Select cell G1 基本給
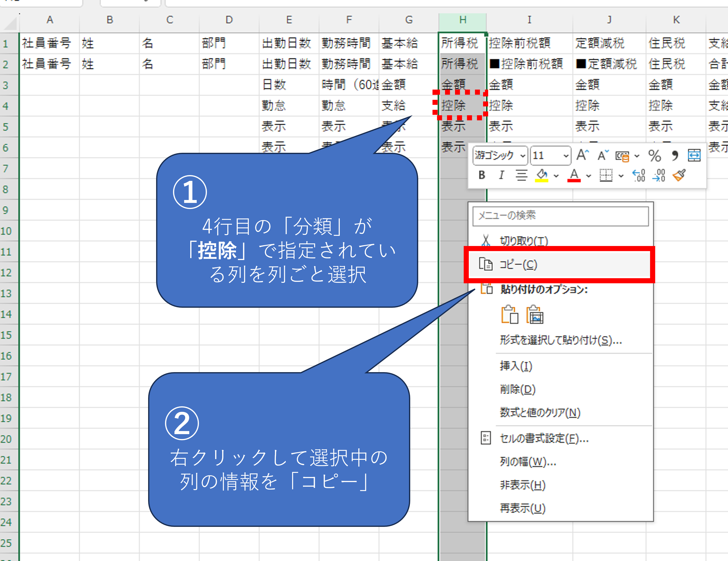 (x=409, y=43)
